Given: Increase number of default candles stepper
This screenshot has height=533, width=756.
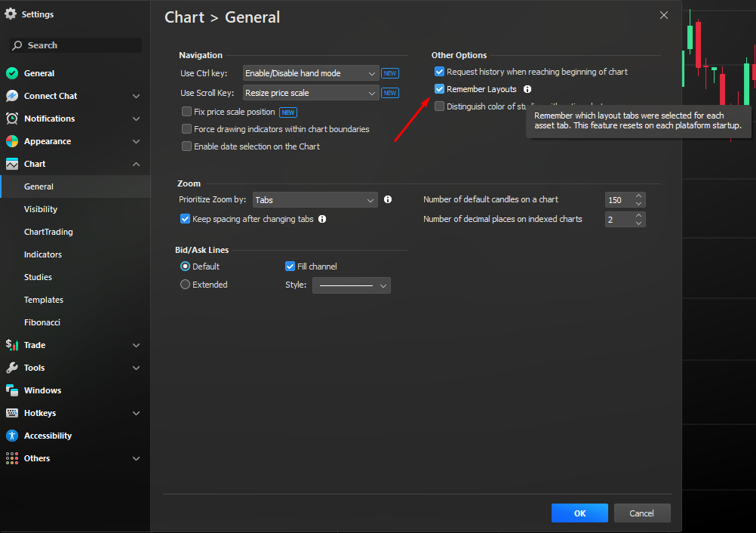Looking at the screenshot, I should (x=639, y=196).
